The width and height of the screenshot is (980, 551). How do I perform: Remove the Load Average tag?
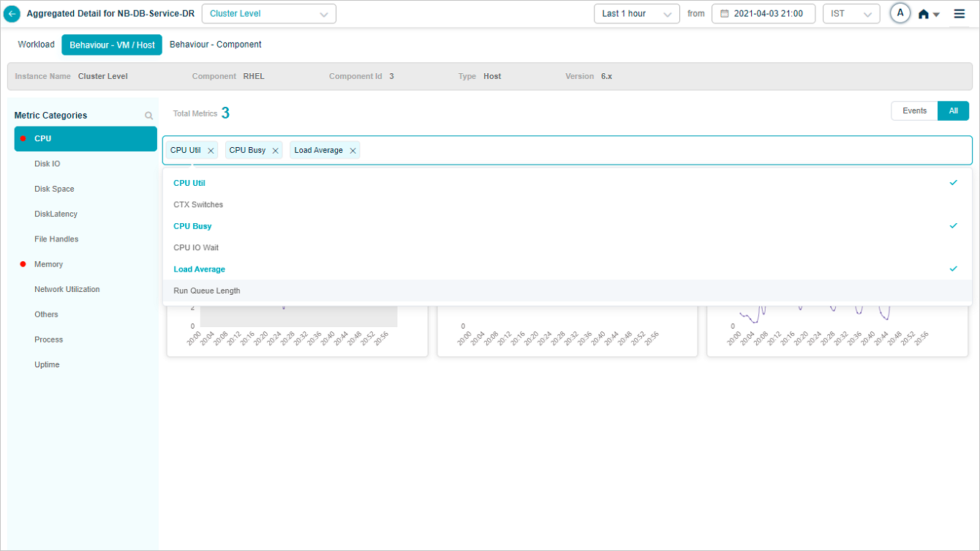(x=353, y=151)
